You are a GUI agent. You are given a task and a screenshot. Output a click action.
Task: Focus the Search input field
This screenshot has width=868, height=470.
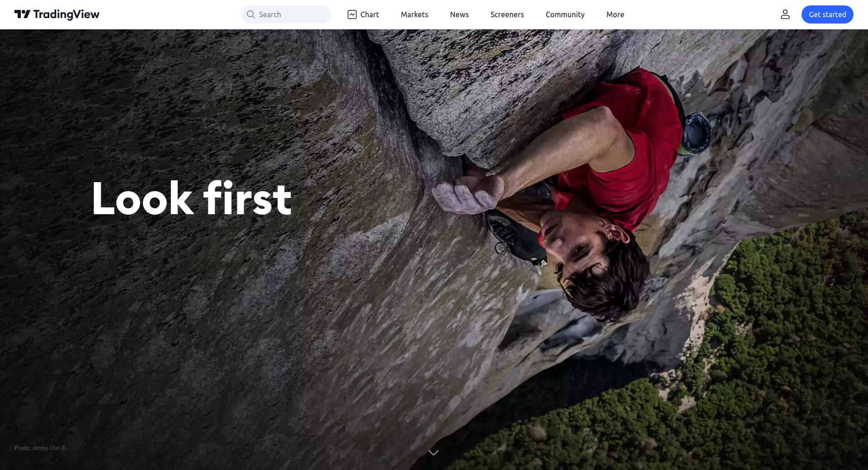click(286, 14)
